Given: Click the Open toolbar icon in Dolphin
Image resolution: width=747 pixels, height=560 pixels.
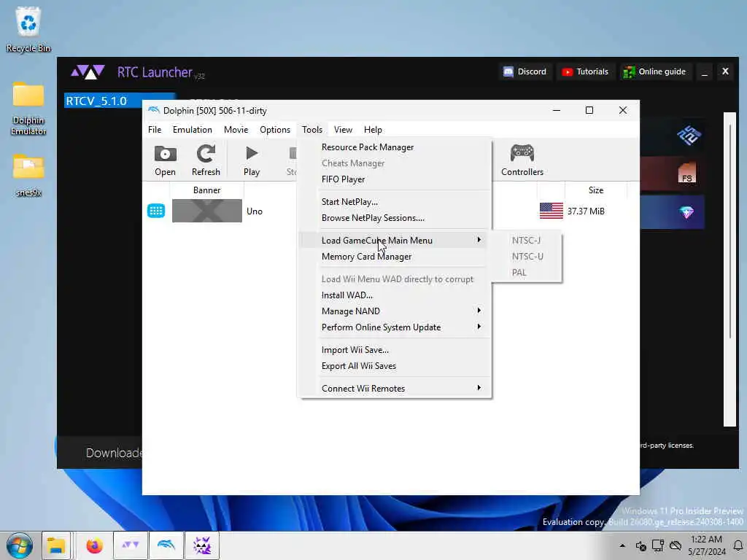Looking at the screenshot, I should [166, 160].
